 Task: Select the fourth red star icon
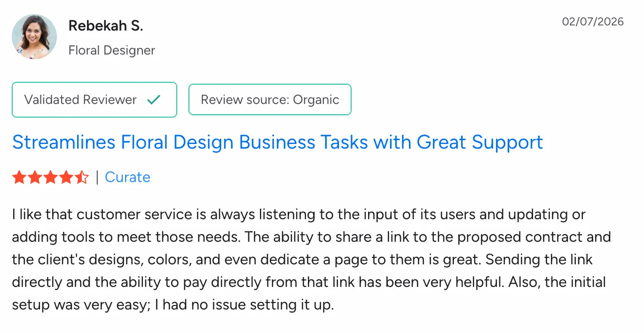point(66,177)
